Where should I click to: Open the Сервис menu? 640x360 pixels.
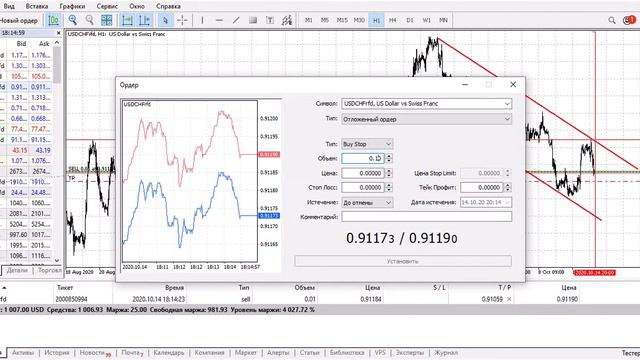click(107, 7)
